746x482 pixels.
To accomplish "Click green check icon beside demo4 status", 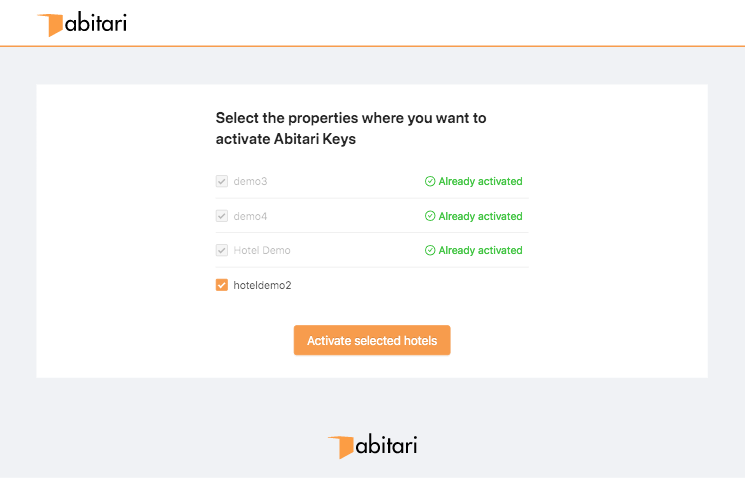I will coord(430,216).
